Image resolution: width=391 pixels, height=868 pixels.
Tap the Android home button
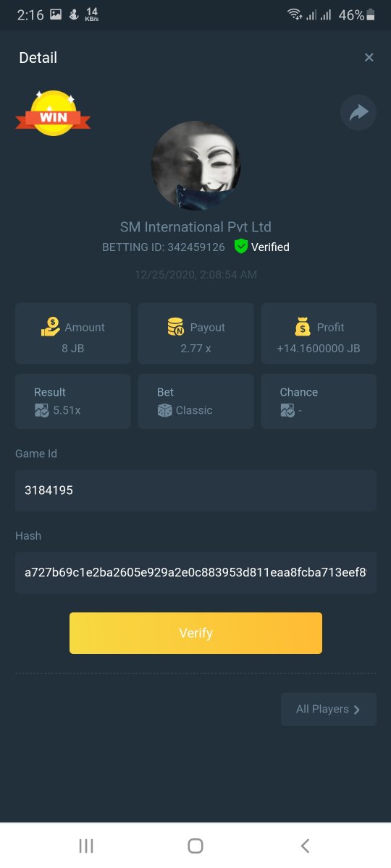195,846
